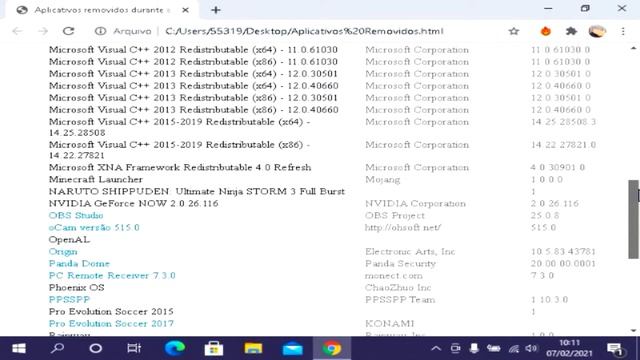
Task: Open Microsoft Store from the taskbar
Action: [x=214, y=349]
